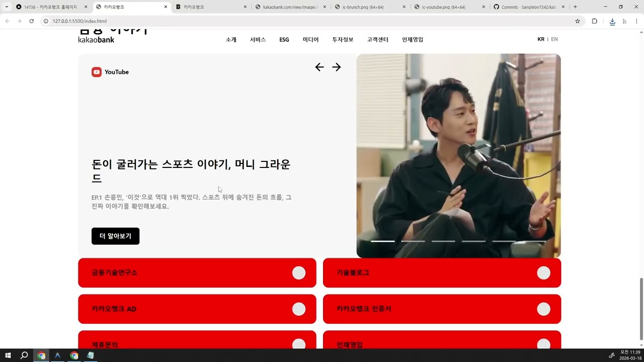Open the 카카오뱅크 인증서 red card

[442, 309]
